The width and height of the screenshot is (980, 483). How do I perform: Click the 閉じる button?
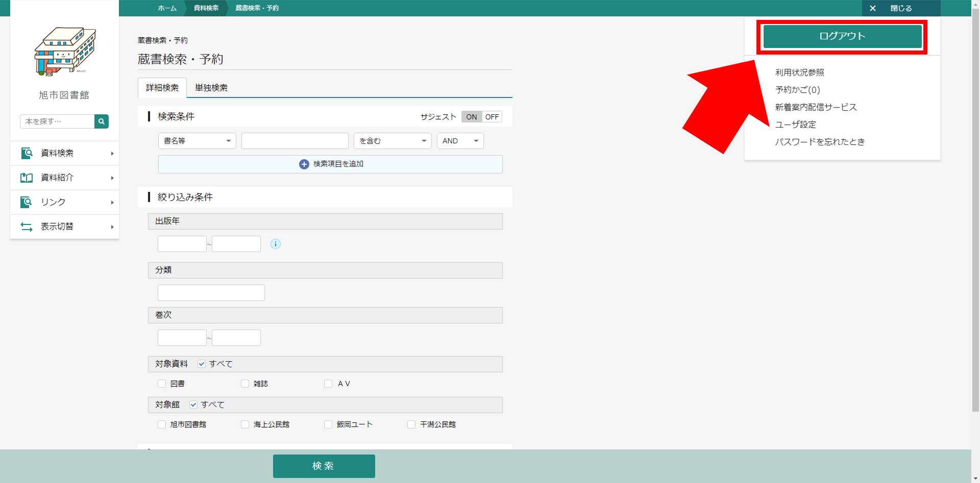pyautogui.click(x=901, y=8)
